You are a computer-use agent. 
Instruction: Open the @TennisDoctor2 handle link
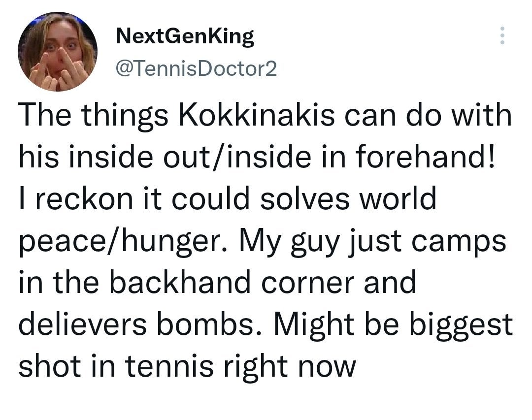pos(197,69)
